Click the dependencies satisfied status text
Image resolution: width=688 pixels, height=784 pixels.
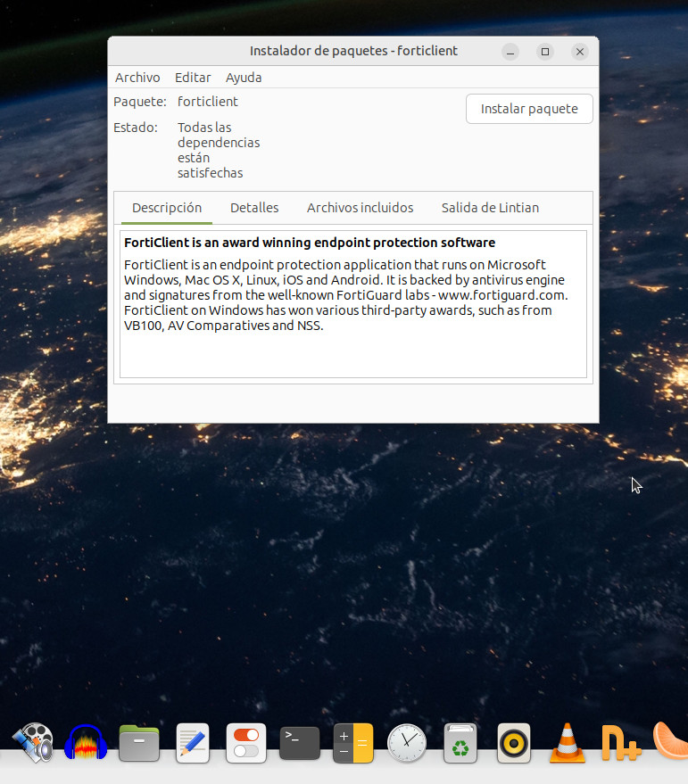pyautogui.click(x=219, y=150)
